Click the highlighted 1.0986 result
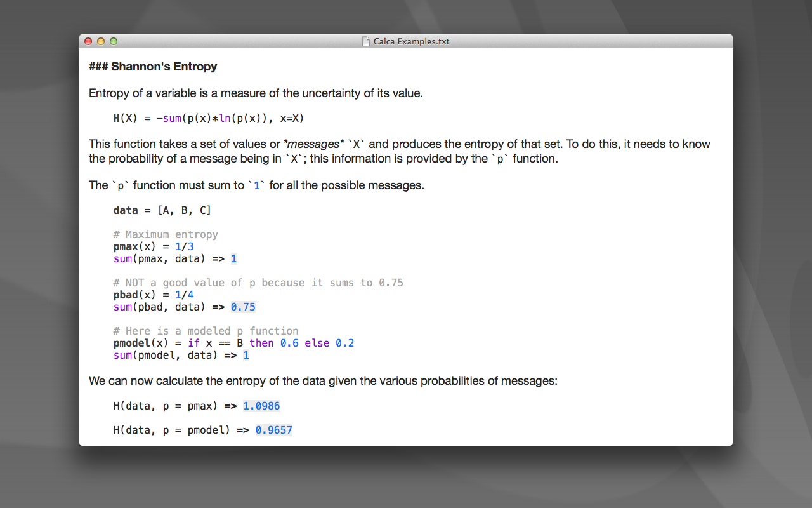 click(261, 406)
